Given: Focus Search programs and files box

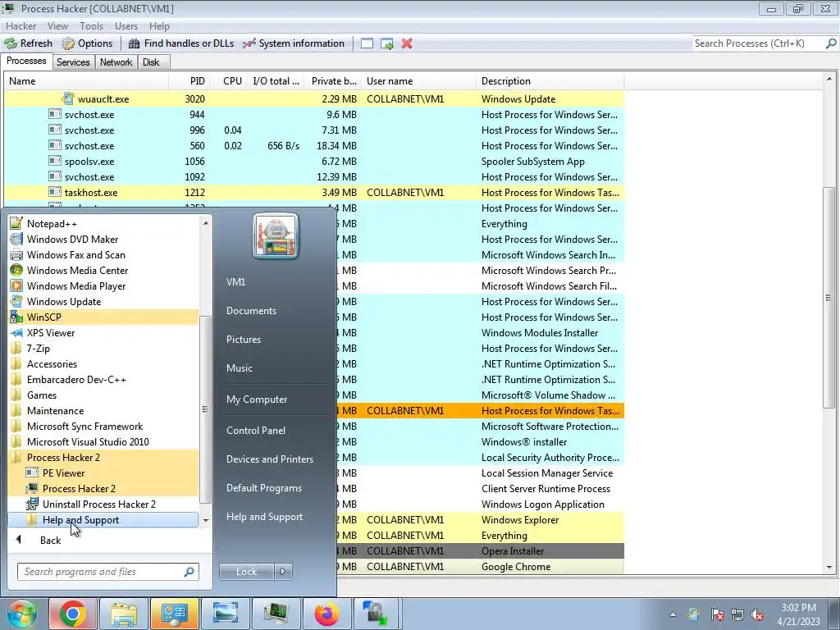Looking at the screenshot, I should coord(108,572).
